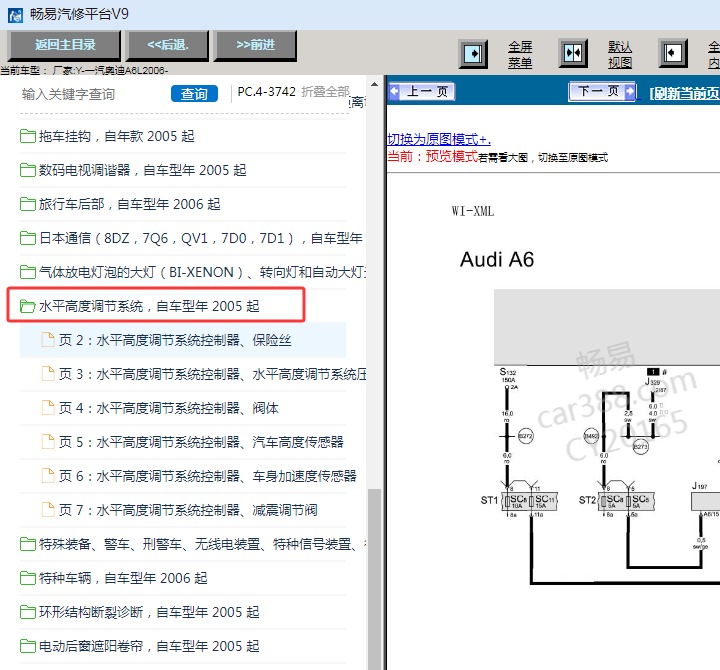Click the left tree scrollbar up arrow
720x670 pixels.
375,84
